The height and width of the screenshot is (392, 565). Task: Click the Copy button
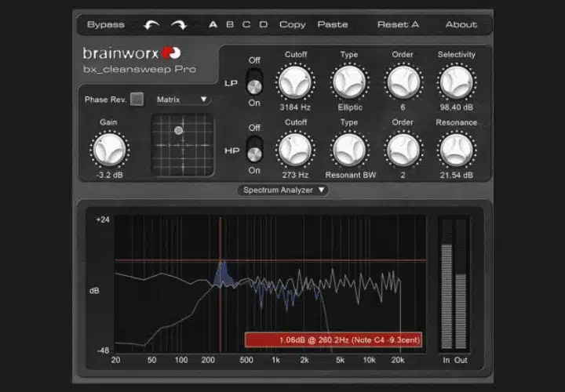(292, 25)
